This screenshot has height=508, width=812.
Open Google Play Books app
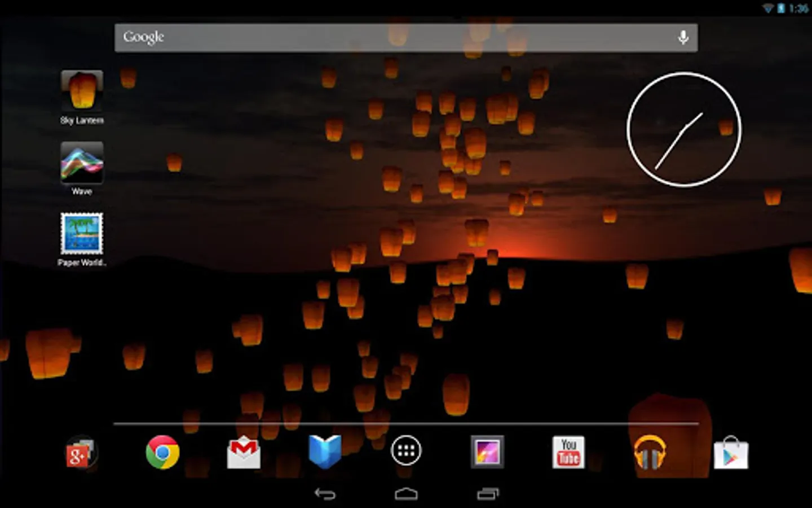(x=325, y=452)
